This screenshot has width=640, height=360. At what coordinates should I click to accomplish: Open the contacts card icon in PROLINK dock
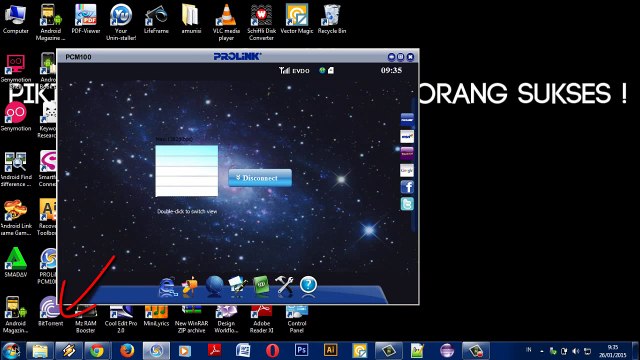click(237, 285)
